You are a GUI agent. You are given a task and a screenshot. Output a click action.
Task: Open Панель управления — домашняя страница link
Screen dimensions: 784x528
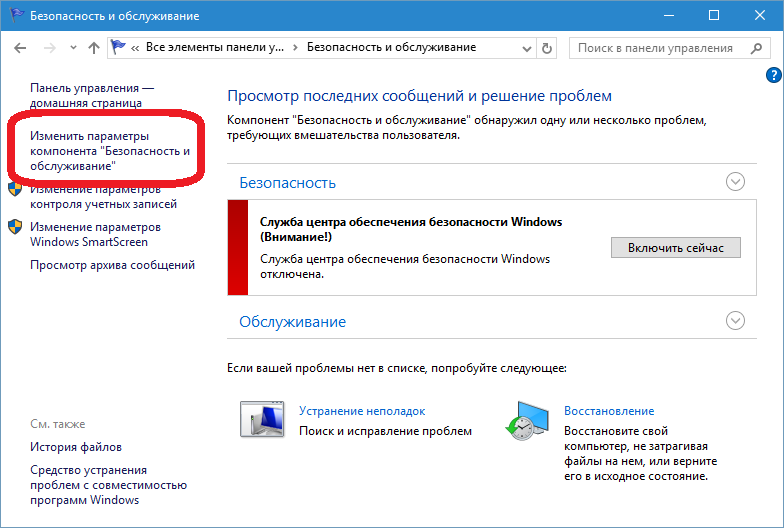click(92, 95)
